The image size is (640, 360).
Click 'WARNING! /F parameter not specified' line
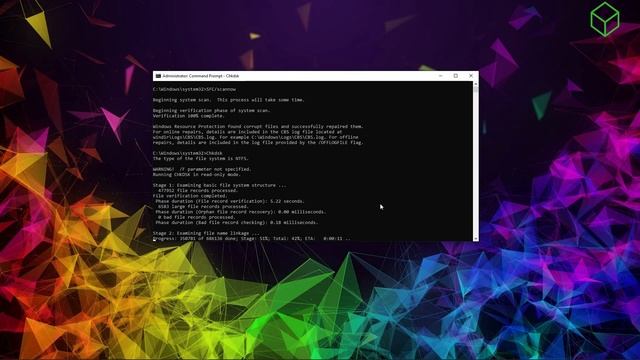(x=202, y=169)
